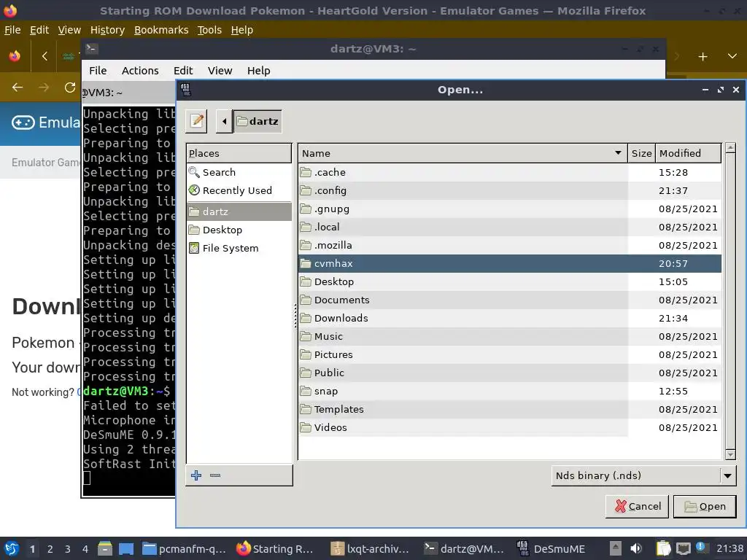
Task: Open terminal File menu
Action: (x=98, y=71)
